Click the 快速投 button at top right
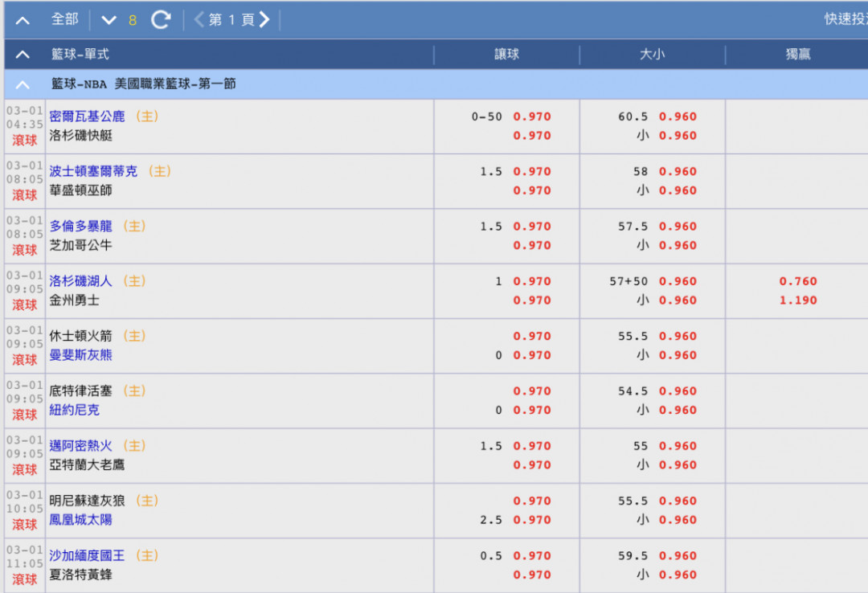Image resolution: width=868 pixels, height=593 pixels. pos(845,19)
